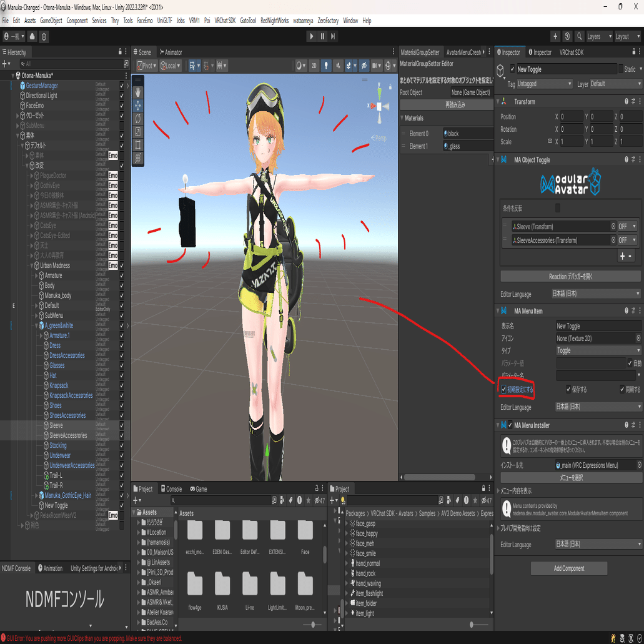This screenshot has width=644, height=644.
Task: Click the Hierarchy search field
Action: [x=71, y=64]
